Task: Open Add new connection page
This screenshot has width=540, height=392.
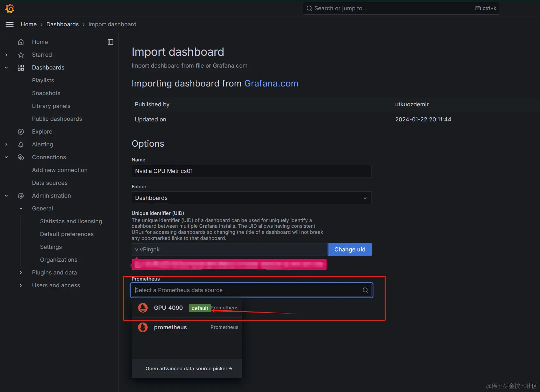Action: click(60, 170)
